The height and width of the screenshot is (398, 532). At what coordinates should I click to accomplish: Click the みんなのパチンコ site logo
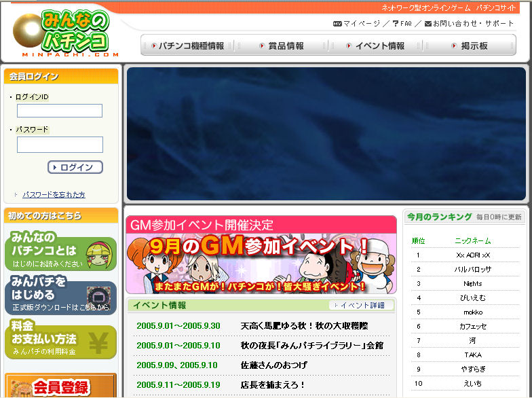[64, 33]
